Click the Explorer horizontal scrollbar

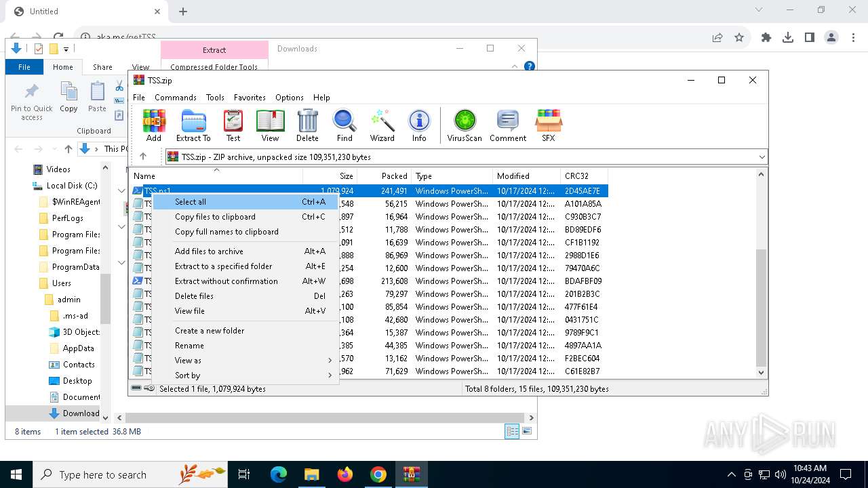click(x=325, y=418)
